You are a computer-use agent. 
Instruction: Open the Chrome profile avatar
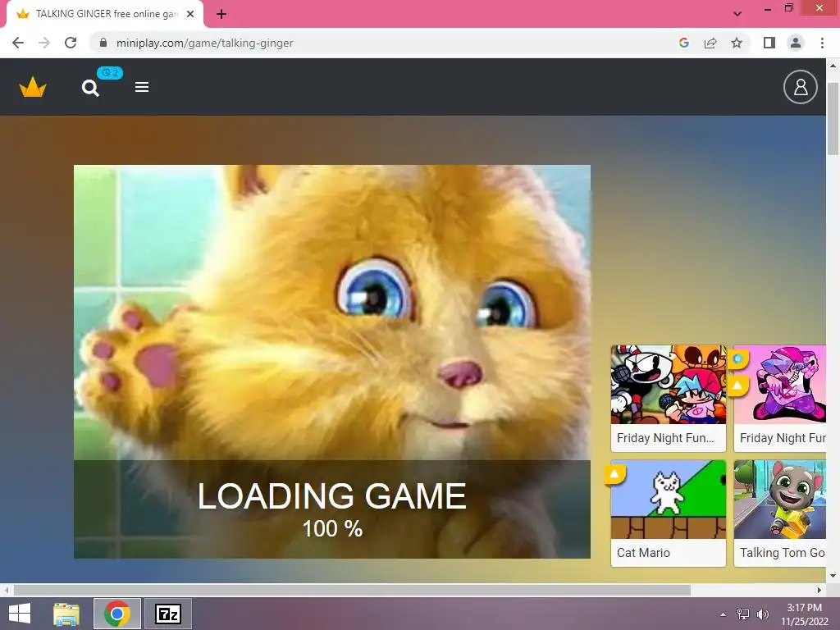click(x=796, y=43)
